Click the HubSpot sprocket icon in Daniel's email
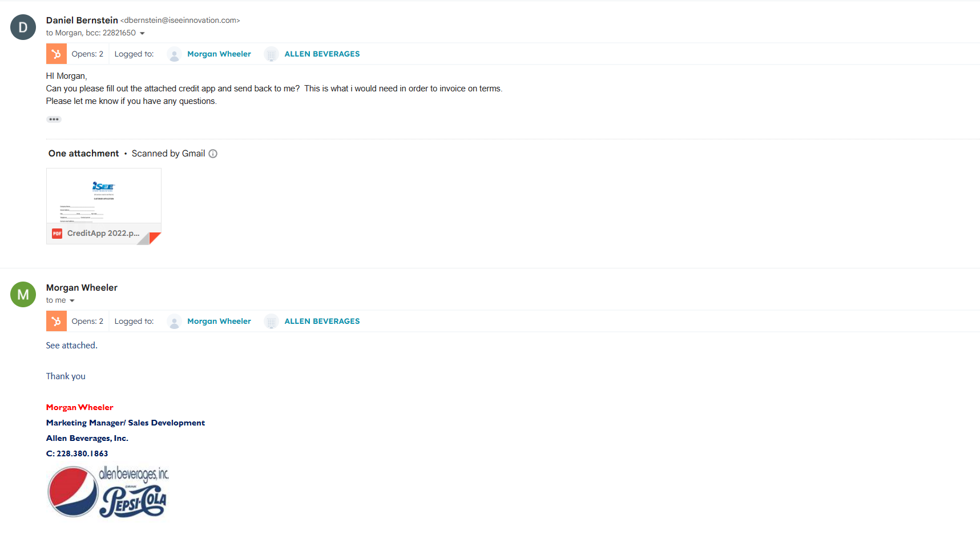The image size is (980, 534). click(x=56, y=54)
